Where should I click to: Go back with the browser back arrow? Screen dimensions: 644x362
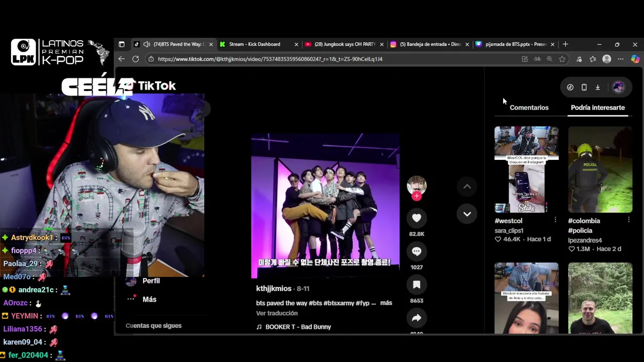click(121, 59)
